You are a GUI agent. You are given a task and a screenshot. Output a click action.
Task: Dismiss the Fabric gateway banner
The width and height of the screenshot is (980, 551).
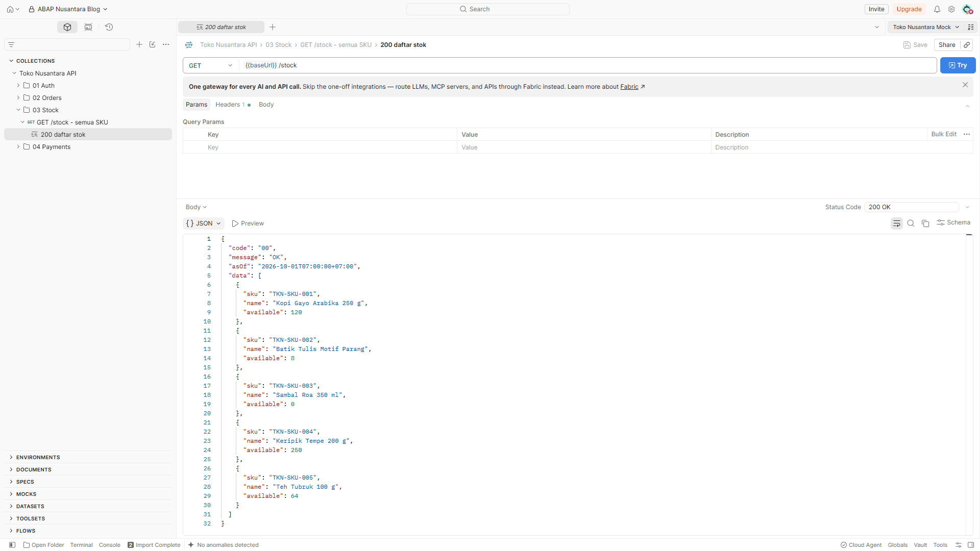click(x=965, y=85)
